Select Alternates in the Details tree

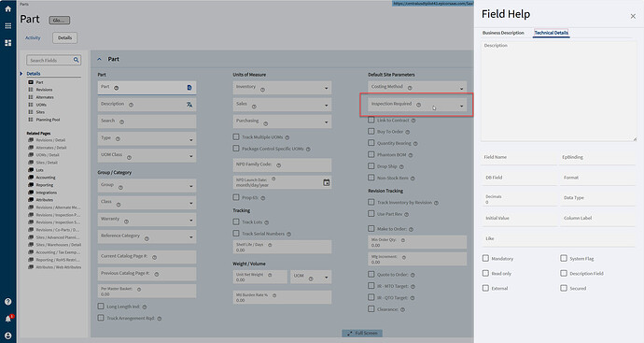[x=45, y=97]
